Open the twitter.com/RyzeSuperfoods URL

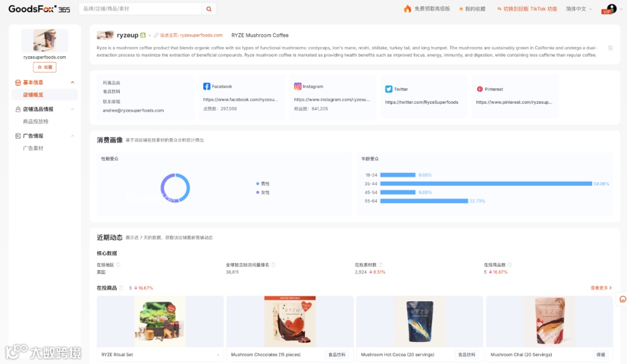[421, 102]
